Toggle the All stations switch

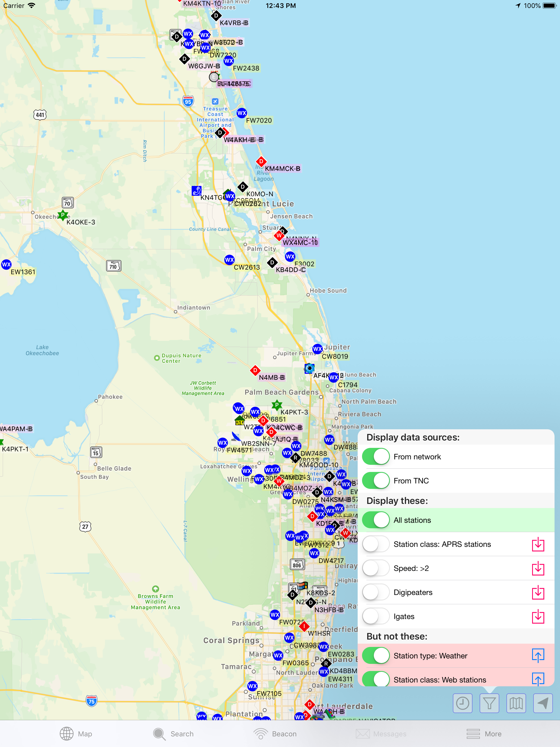click(376, 520)
